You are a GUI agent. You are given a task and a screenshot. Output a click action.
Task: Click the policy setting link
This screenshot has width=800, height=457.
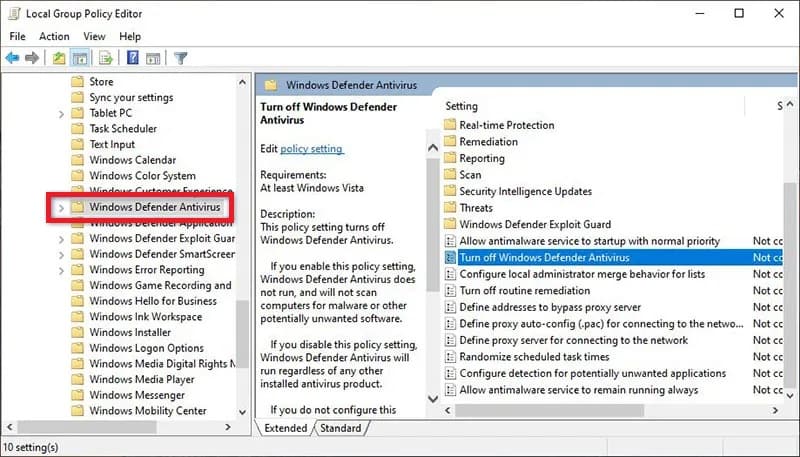(x=312, y=148)
